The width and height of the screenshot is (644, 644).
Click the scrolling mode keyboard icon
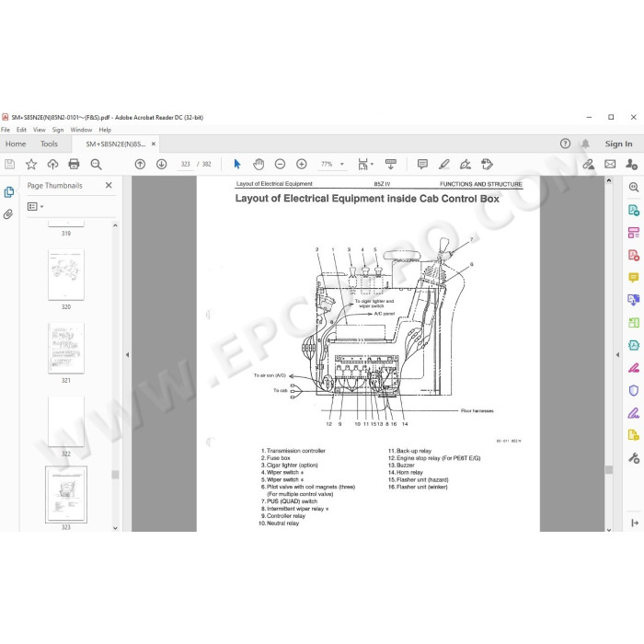[x=391, y=165]
